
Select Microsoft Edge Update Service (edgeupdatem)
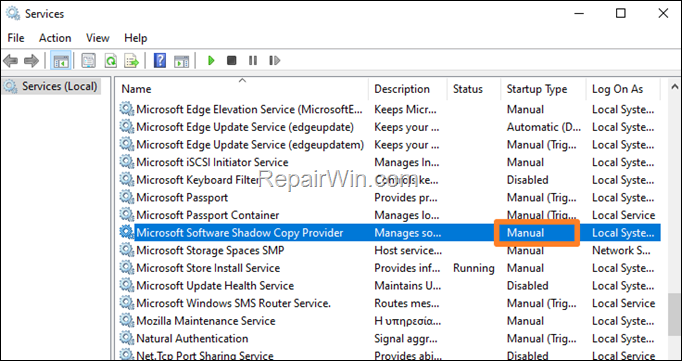(x=250, y=144)
